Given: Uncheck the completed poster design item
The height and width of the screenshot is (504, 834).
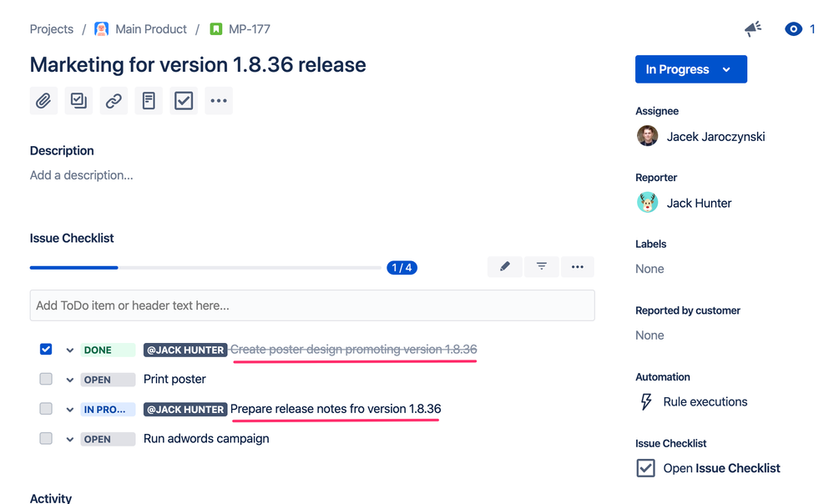Looking at the screenshot, I should point(46,349).
